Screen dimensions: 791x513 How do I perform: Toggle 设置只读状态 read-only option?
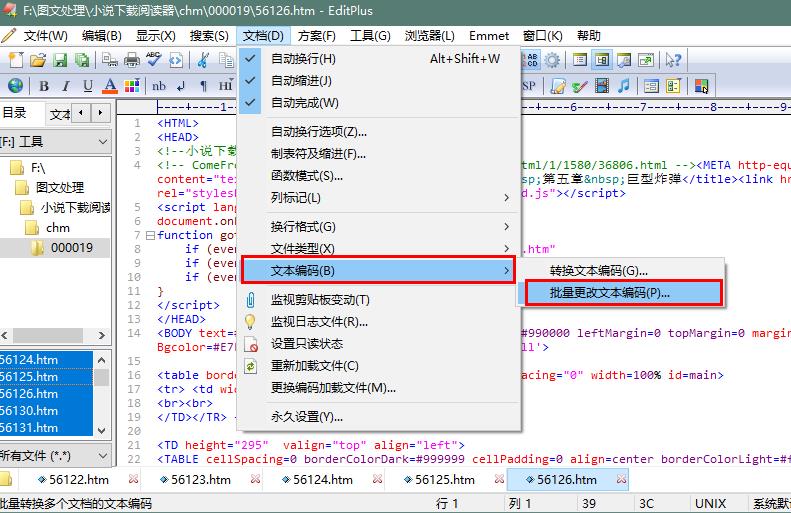[x=379, y=344]
